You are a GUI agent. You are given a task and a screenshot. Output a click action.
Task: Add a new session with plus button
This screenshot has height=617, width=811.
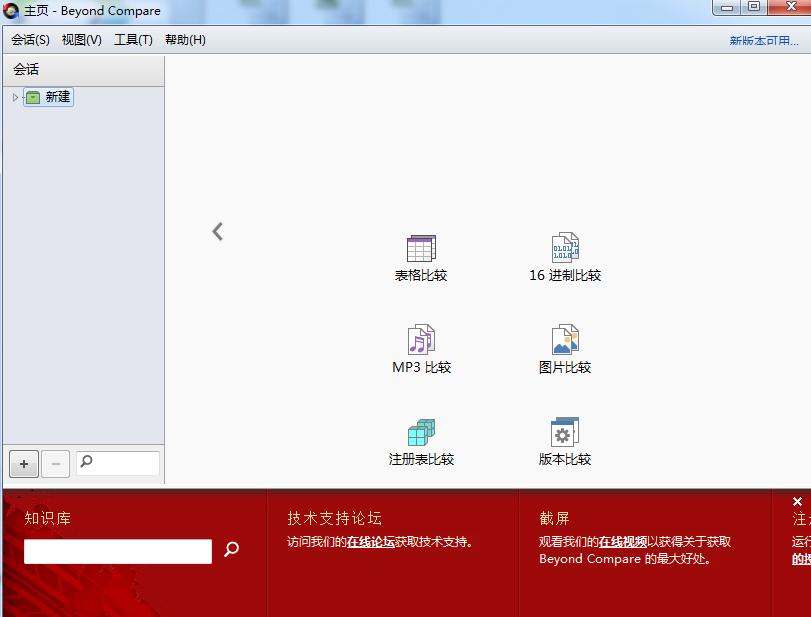[x=24, y=464]
